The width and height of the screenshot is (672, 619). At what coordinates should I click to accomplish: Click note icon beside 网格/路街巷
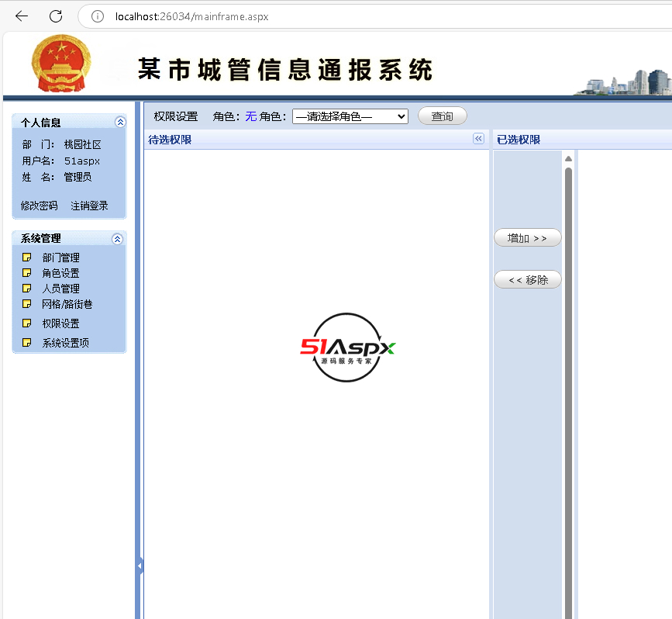pyautogui.click(x=26, y=304)
